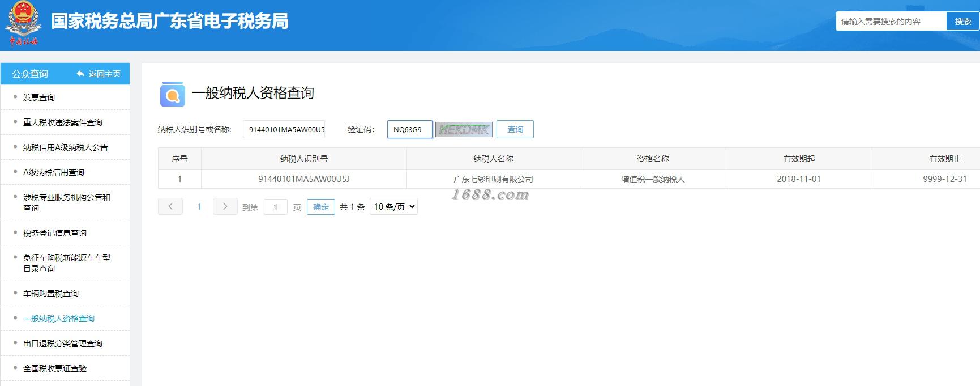Refresh the HEKDMK captcha image
Image resolution: width=980 pixels, height=386 pixels.
click(464, 129)
